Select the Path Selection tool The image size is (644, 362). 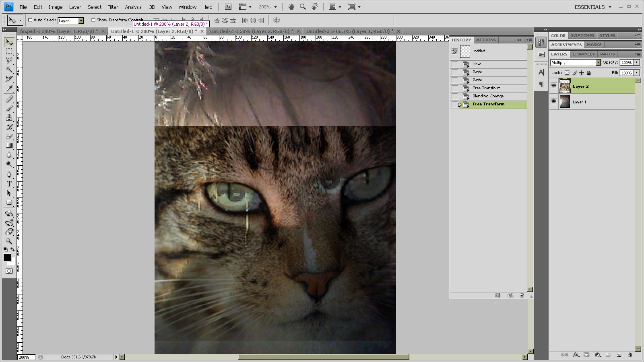9,193
